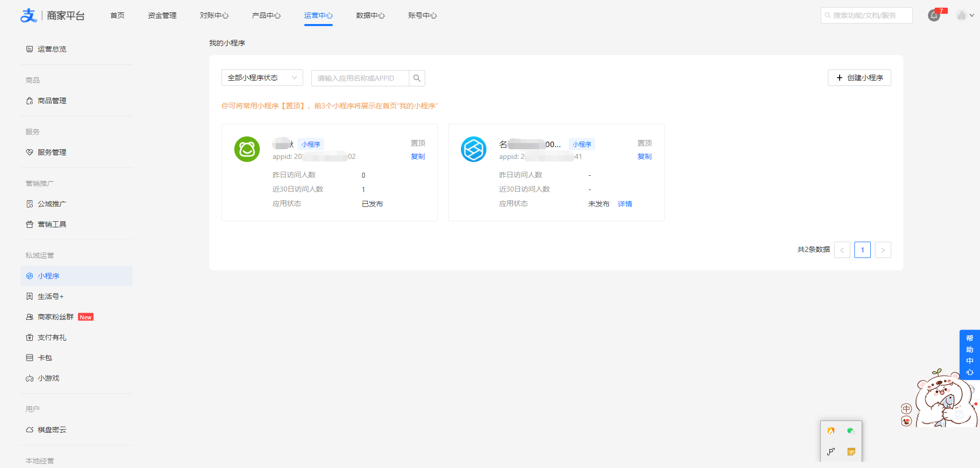Image resolution: width=980 pixels, height=468 pixels.
Task: Click the 小游戏 gamepad icon
Action: tap(30, 379)
